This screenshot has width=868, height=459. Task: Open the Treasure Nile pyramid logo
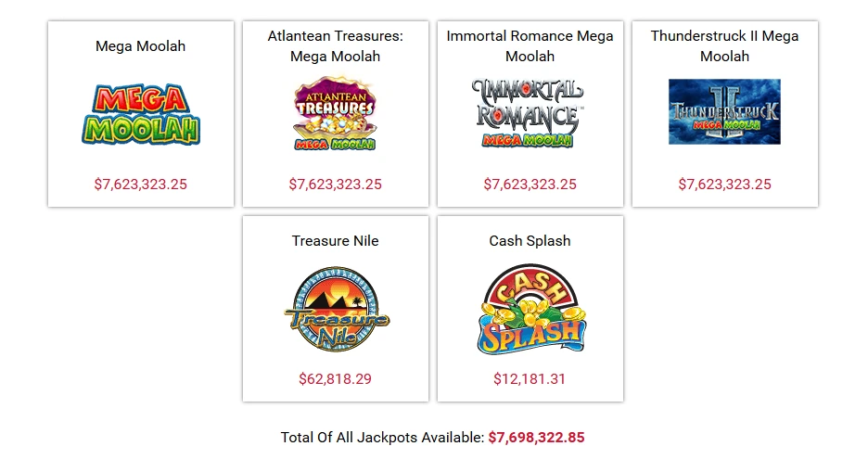point(335,309)
